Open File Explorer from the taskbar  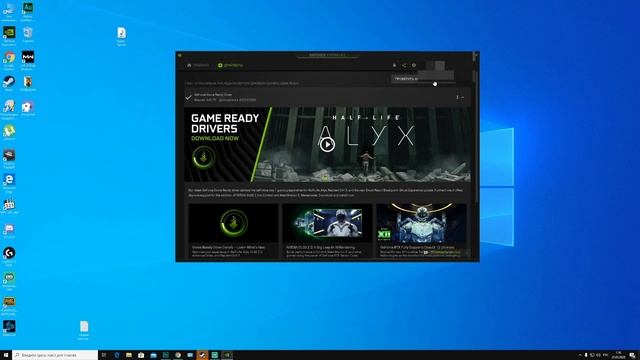click(x=129, y=355)
